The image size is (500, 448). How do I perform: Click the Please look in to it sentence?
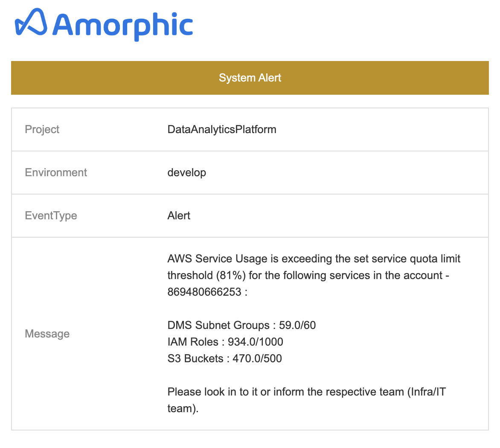[307, 400]
